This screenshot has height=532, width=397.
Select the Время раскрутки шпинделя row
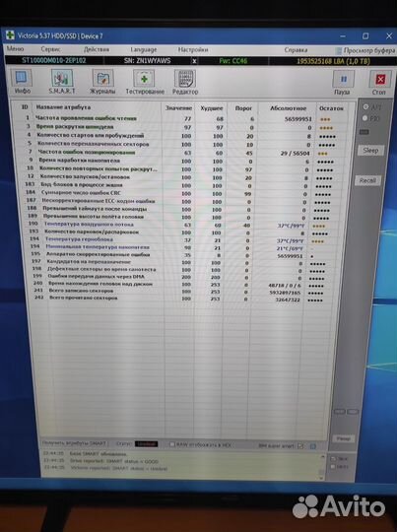coord(181,127)
